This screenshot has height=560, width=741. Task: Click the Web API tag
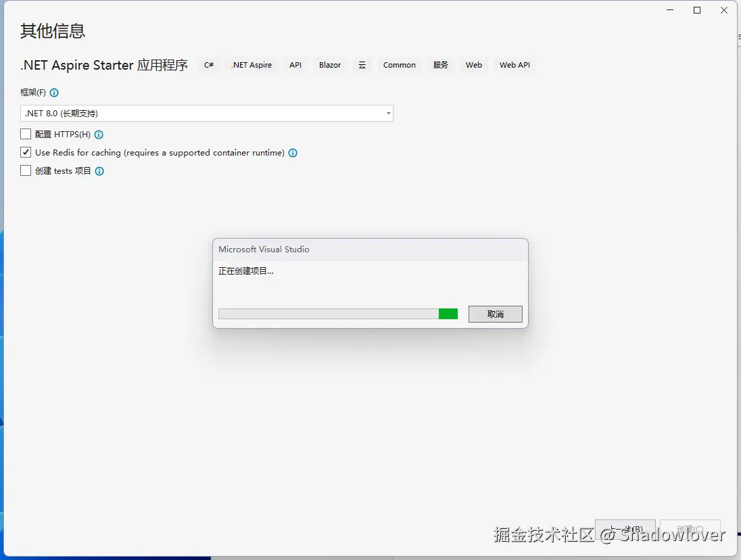click(515, 65)
